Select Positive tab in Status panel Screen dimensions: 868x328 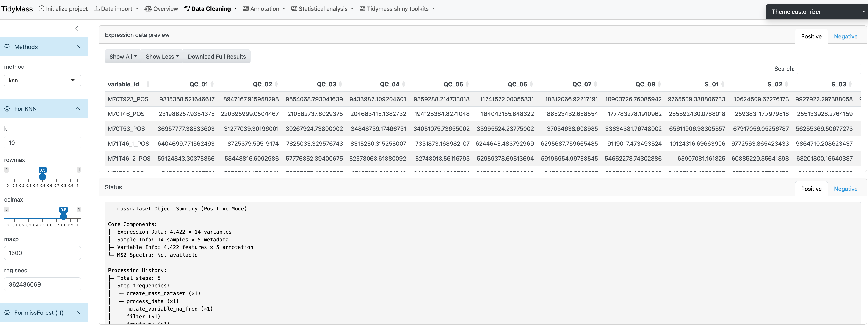[x=811, y=189]
